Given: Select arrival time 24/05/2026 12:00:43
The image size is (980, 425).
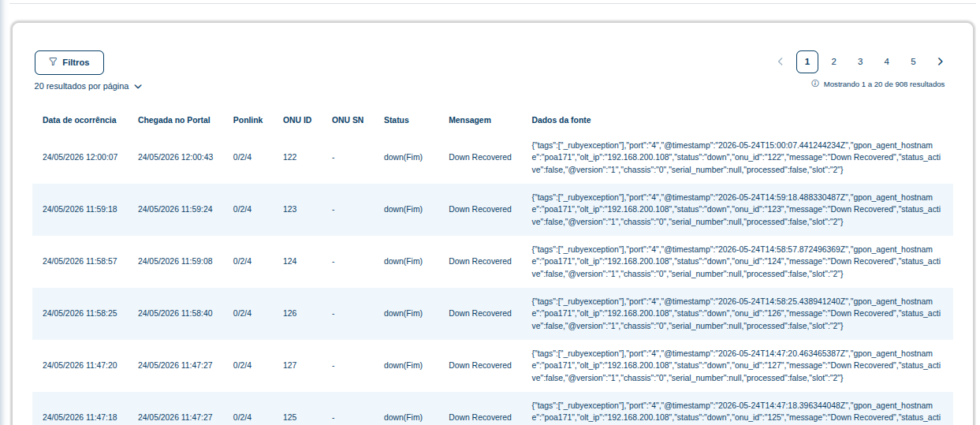Looking at the screenshot, I should (x=176, y=157).
